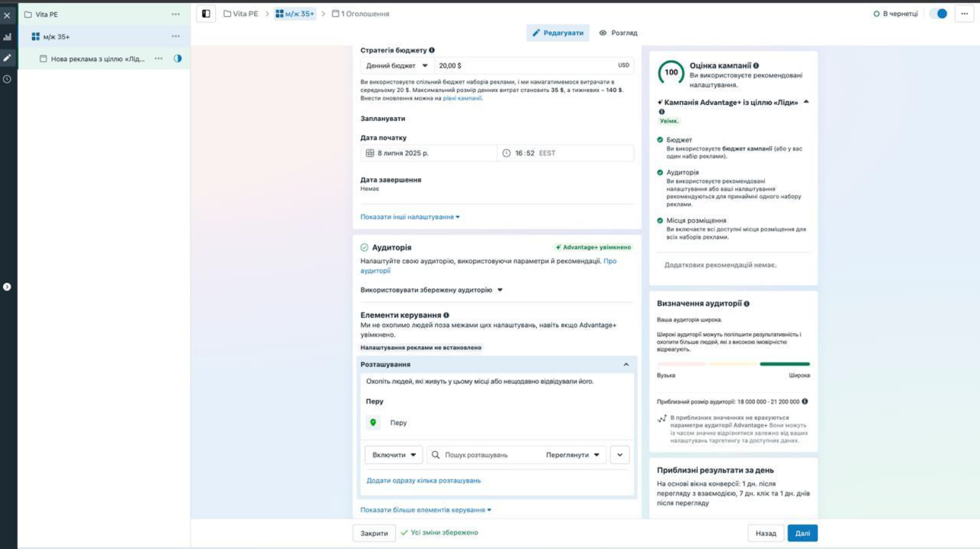Open the Включити location dropdown
The image size is (980, 549).
pos(393,455)
